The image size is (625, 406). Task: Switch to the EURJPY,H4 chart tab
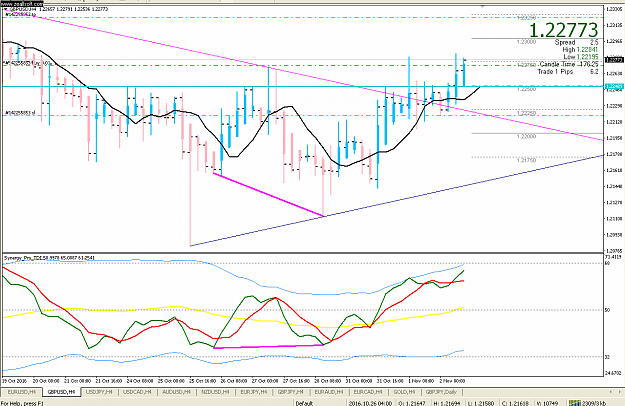point(254,392)
